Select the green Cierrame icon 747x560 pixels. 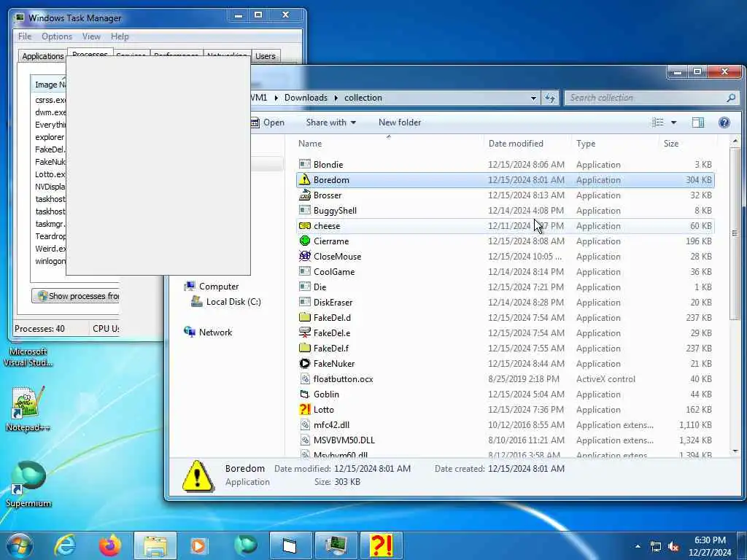click(x=304, y=241)
